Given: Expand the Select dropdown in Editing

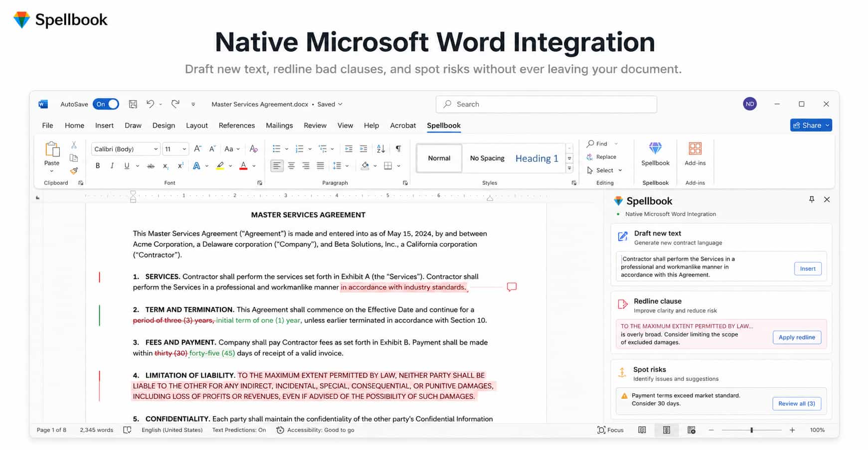Looking at the screenshot, I should (620, 170).
